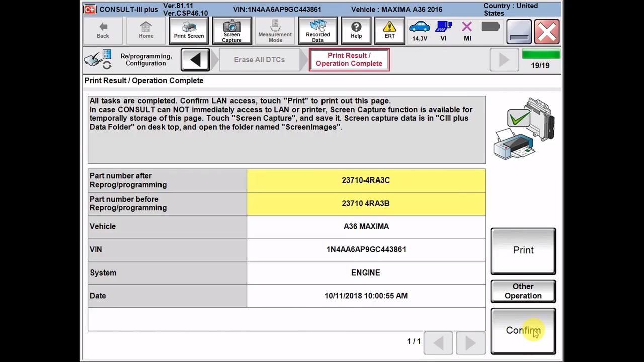Click the battery level indicator icon
This screenshot has width=644, height=362.
(x=490, y=27)
